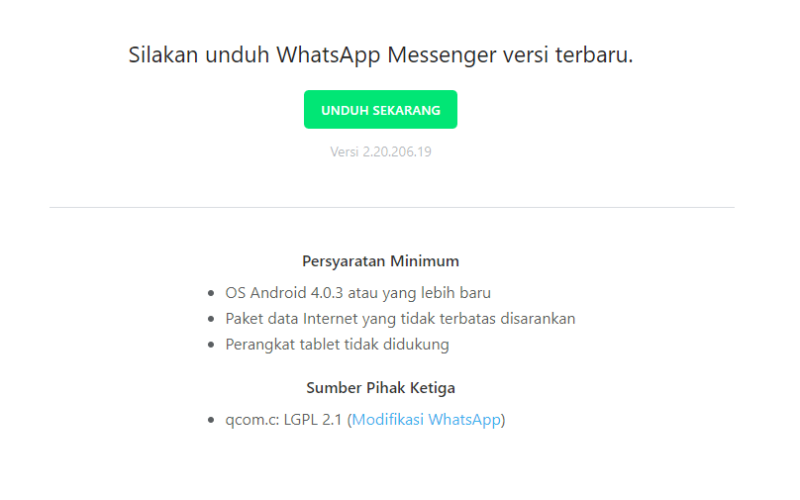
Task: Select the OS Android 4.0.3 requirement line
Action: point(358,293)
